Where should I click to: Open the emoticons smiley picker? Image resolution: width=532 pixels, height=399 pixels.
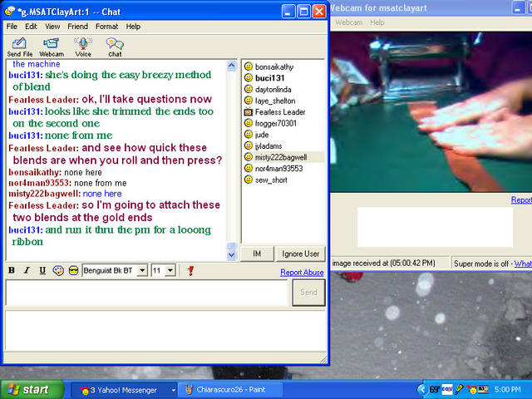pos(73,270)
